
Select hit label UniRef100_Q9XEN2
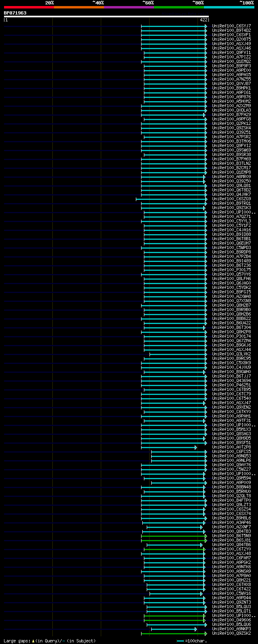pos(231,407)
